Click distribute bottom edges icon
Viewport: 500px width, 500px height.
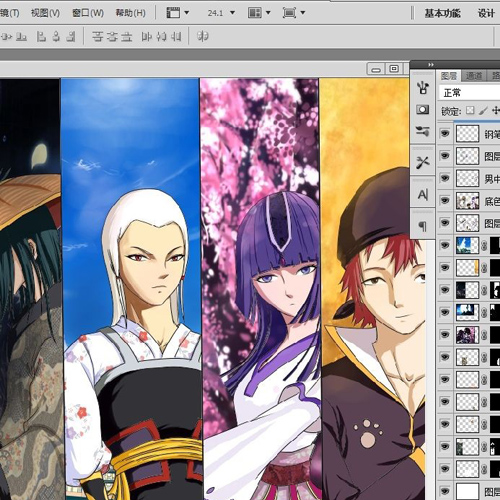pyautogui.click(x=126, y=36)
